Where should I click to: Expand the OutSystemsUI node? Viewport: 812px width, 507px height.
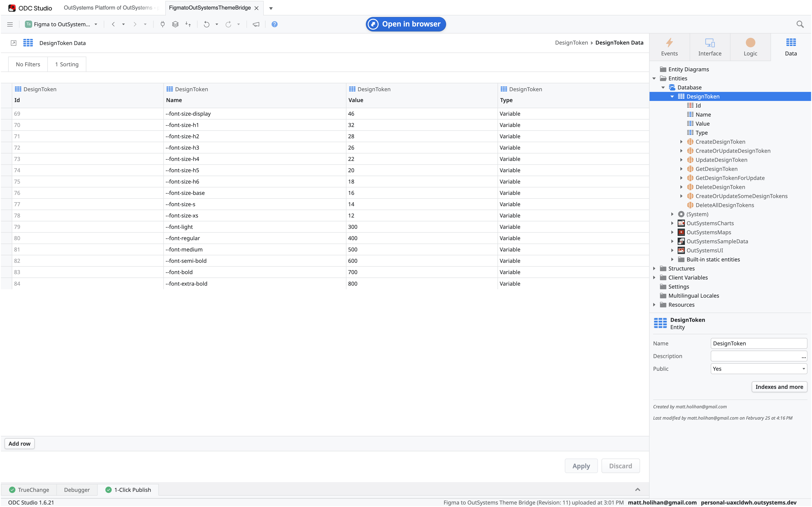click(x=672, y=250)
